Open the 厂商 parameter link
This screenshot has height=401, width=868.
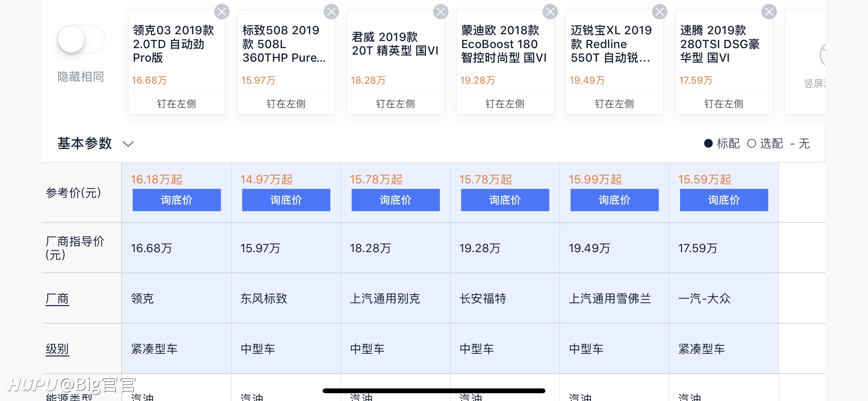[x=57, y=299]
